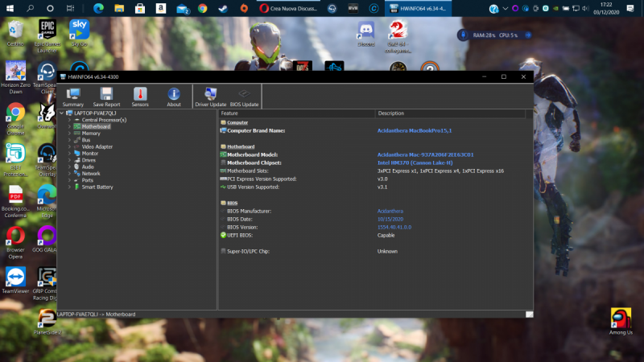Click the Save Report floppy icon
Screen dimensions: 644x362
click(106, 96)
